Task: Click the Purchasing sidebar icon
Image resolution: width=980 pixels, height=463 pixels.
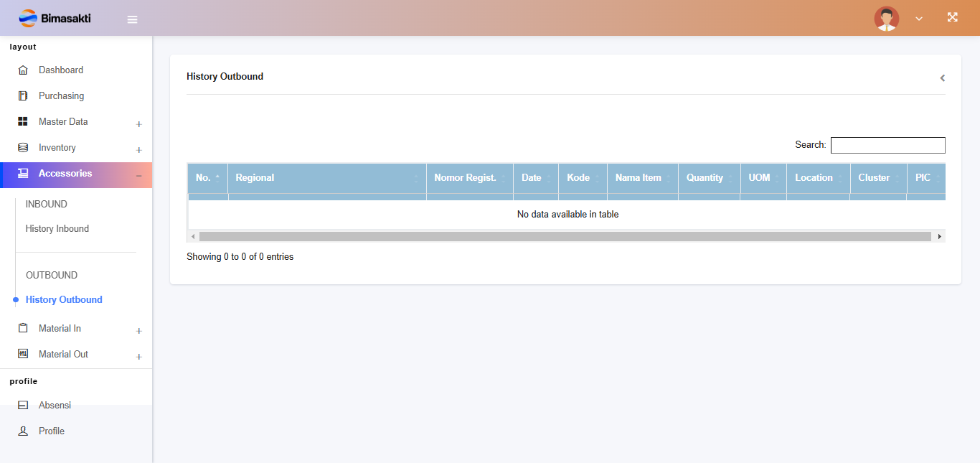Action: point(23,96)
